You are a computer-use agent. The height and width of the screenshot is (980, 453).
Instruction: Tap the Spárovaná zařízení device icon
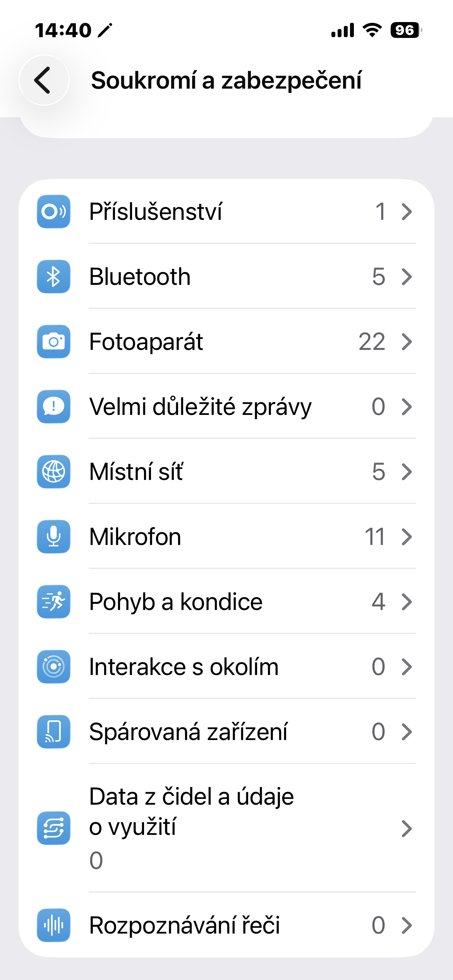tap(53, 732)
